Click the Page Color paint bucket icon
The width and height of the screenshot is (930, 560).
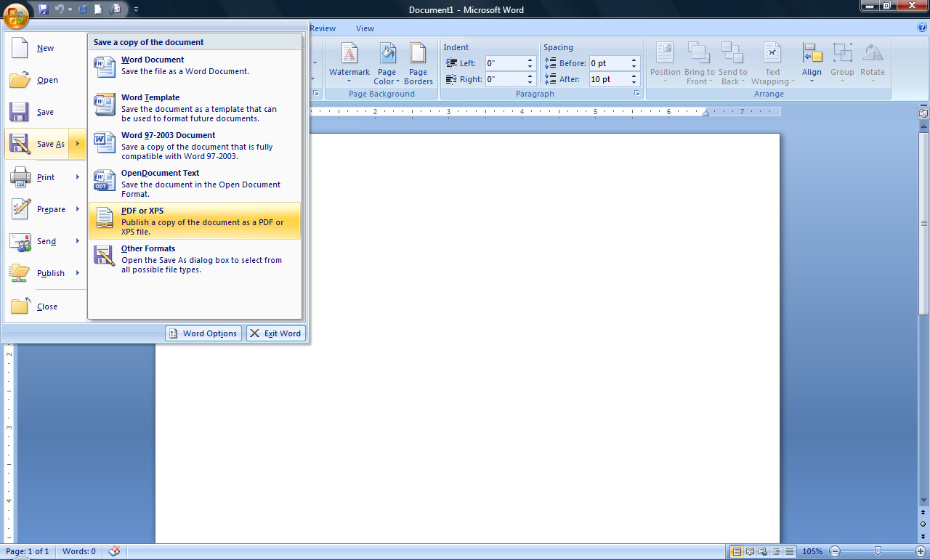(387, 54)
